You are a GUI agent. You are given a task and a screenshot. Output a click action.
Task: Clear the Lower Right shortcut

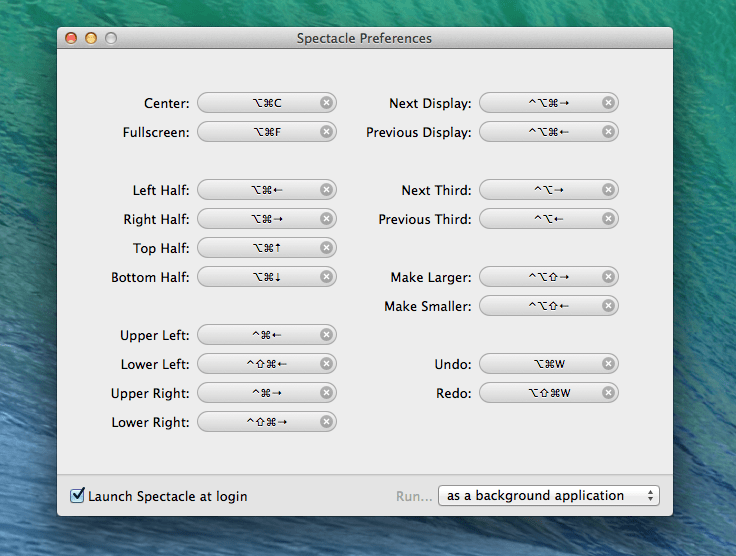[326, 422]
